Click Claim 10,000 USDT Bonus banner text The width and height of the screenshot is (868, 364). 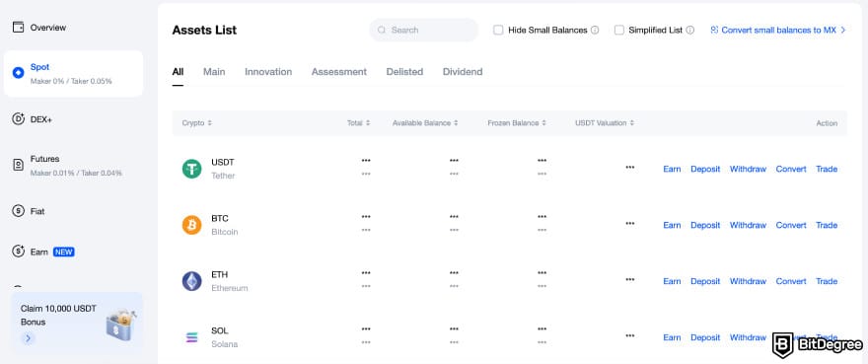click(58, 316)
